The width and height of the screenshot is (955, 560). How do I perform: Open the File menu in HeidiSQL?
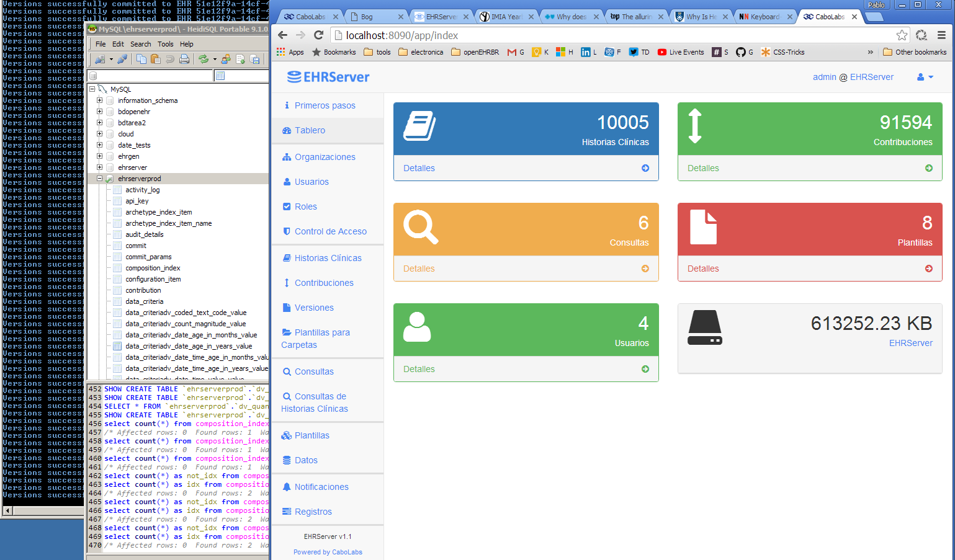(101, 44)
